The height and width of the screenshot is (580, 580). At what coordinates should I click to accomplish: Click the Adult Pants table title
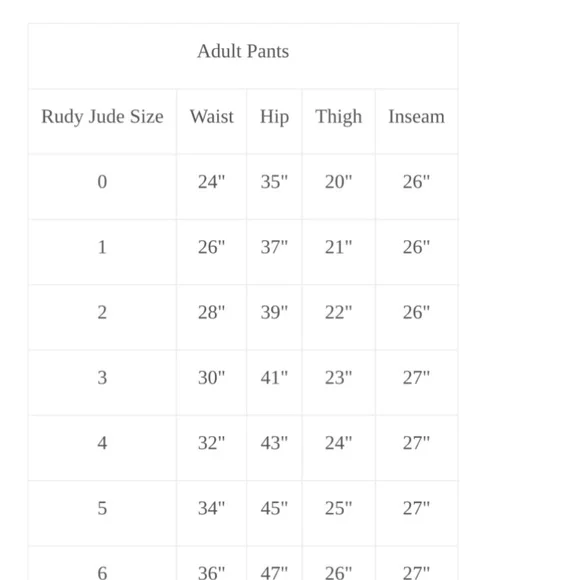243,51
